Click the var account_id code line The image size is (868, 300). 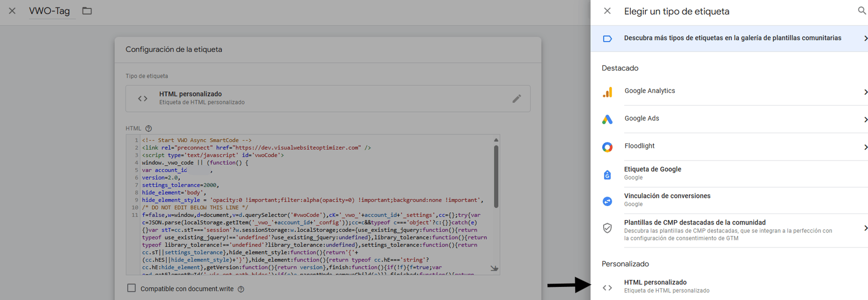[x=177, y=170]
